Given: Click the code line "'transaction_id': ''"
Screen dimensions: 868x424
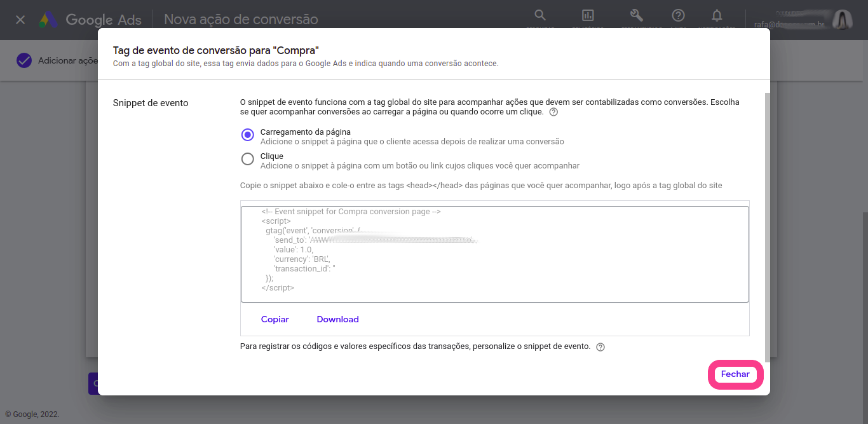Looking at the screenshot, I should tap(304, 269).
